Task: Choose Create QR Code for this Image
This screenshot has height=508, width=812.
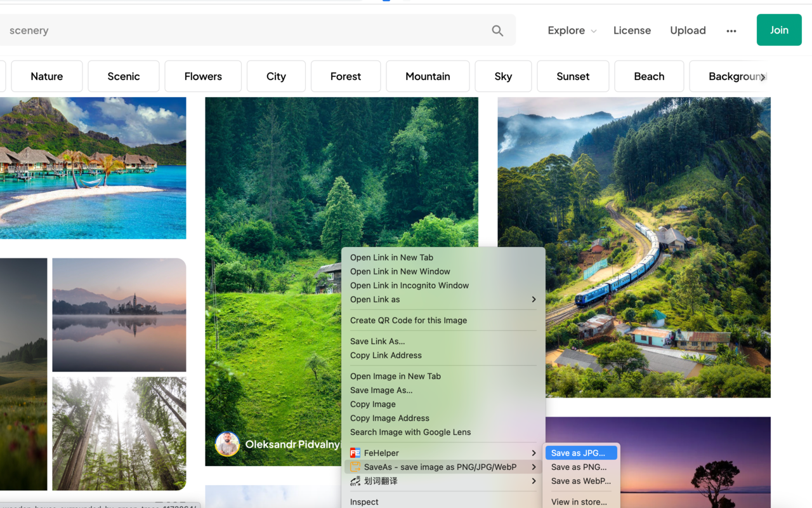Action: point(409,320)
